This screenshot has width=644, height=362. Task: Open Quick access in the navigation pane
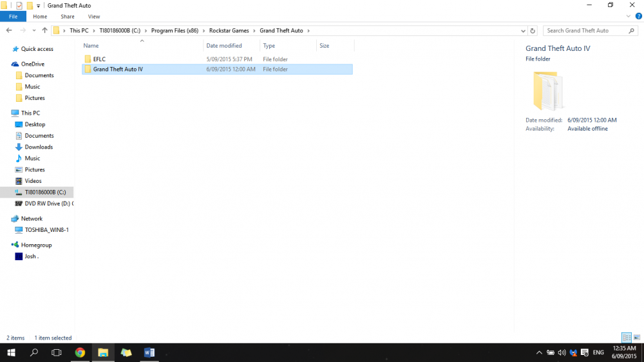[37, 49]
